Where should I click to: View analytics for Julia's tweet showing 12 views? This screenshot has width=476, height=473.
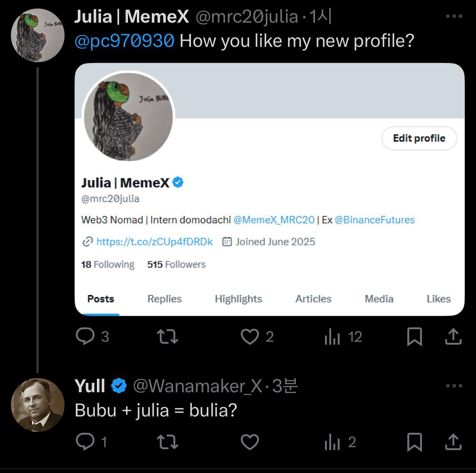coord(332,336)
